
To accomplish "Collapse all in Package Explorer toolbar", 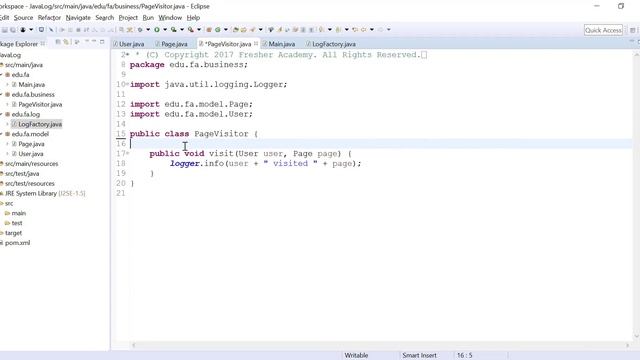I will [x=58, y=42].
